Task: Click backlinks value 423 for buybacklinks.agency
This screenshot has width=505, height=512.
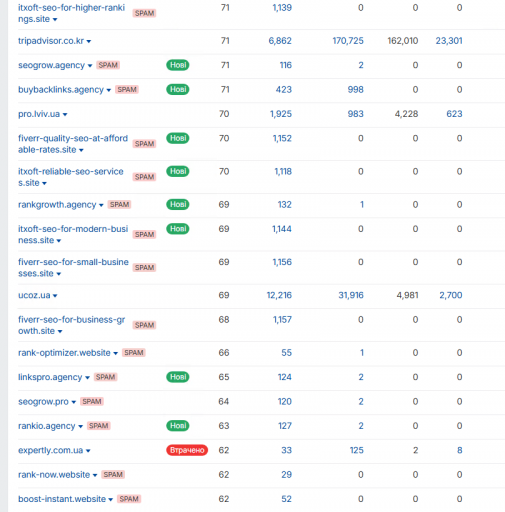Action: pyautogui.click(x=284, y=89)
